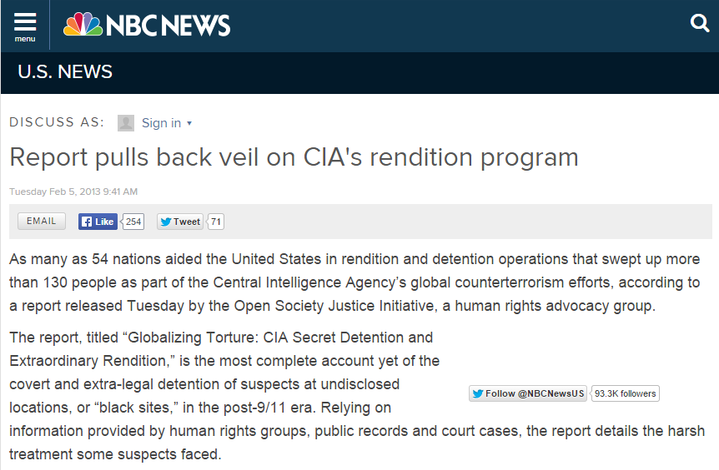This screenshot has height=470, width=719.
Task: Click the 254 Facebook like count
Action: pyautogui.click(x=133, y=221)
